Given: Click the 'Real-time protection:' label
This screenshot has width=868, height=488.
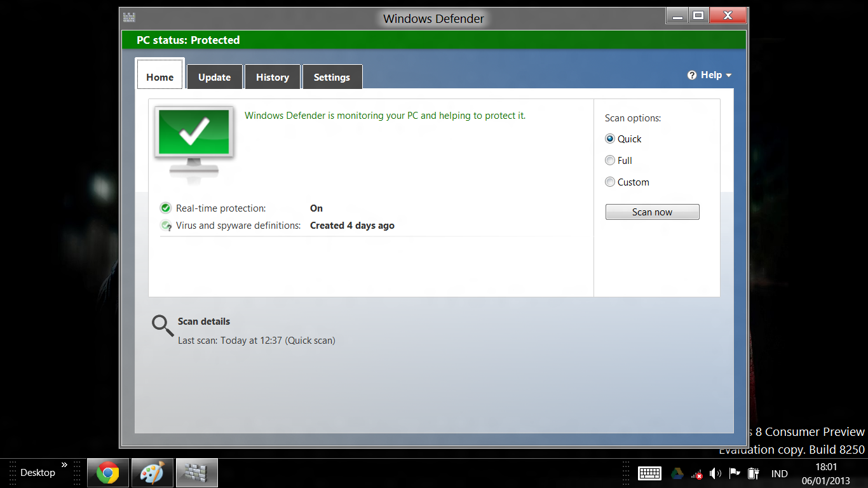Looking at the screenshot, I should [221, 208].
